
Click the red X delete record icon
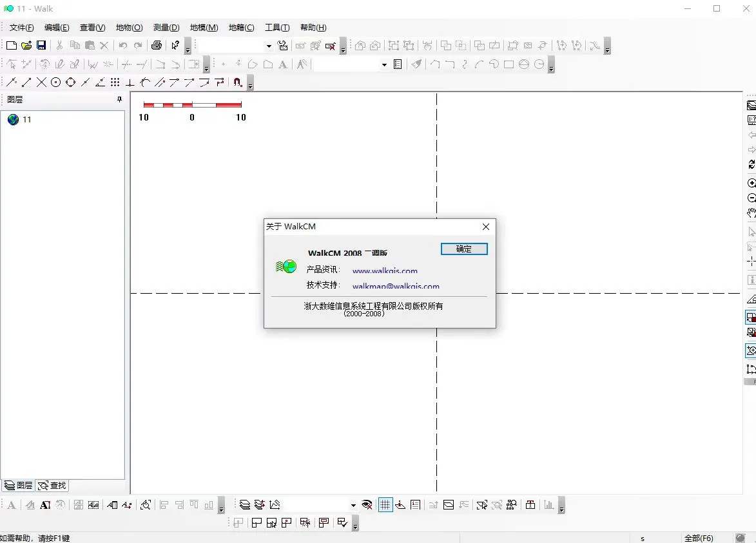[x=330, y=46]
